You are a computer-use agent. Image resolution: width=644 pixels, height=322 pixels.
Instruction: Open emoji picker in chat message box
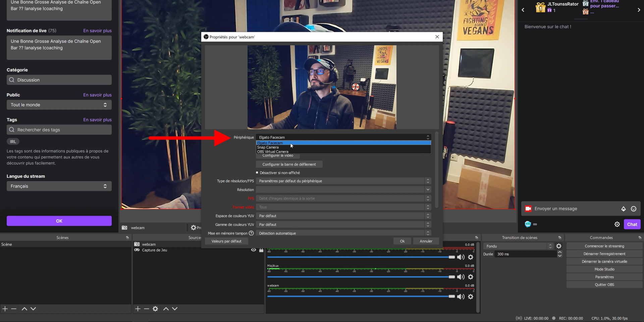coord(633,209)
